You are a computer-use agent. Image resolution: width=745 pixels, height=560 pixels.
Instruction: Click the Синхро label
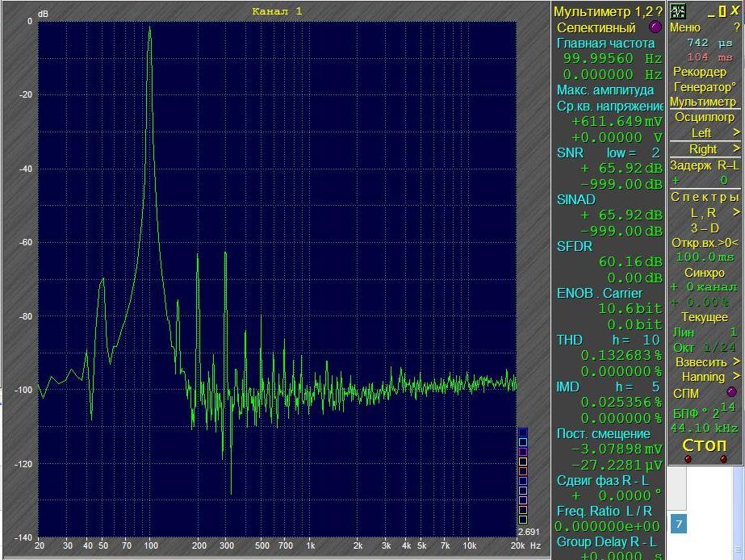point(704,273)
